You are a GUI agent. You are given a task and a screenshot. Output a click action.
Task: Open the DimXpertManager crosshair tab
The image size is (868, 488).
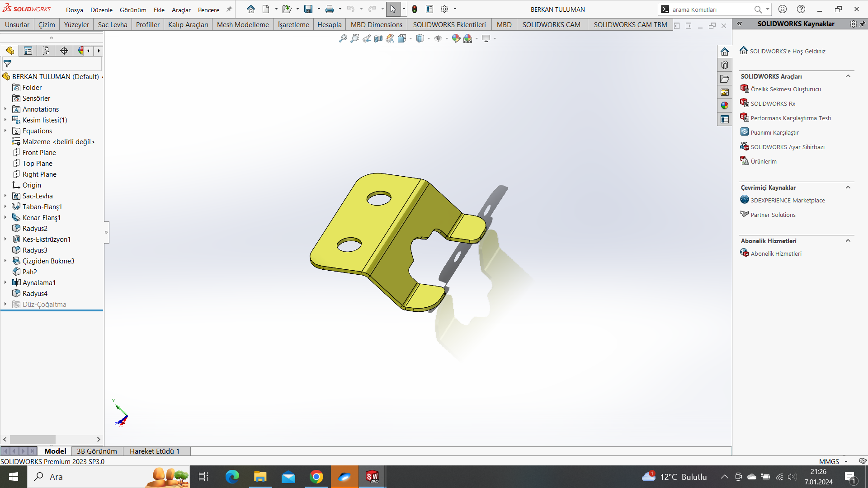coord(64,51)
